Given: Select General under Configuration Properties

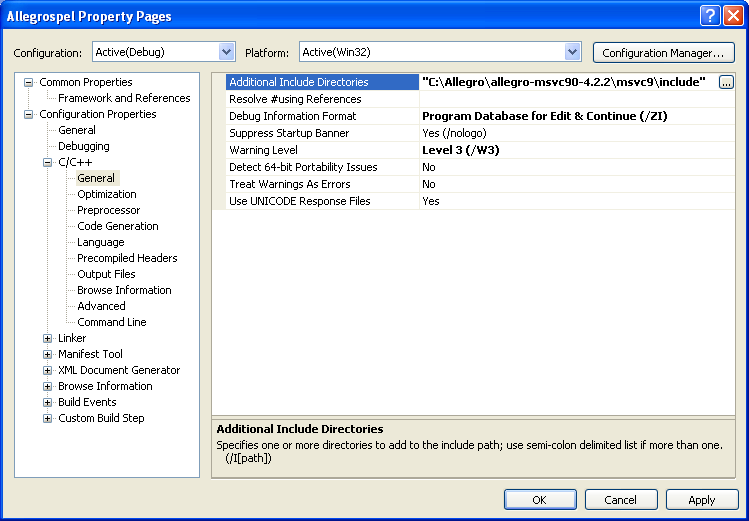Looking at the screenshot, I should point(77,130).
